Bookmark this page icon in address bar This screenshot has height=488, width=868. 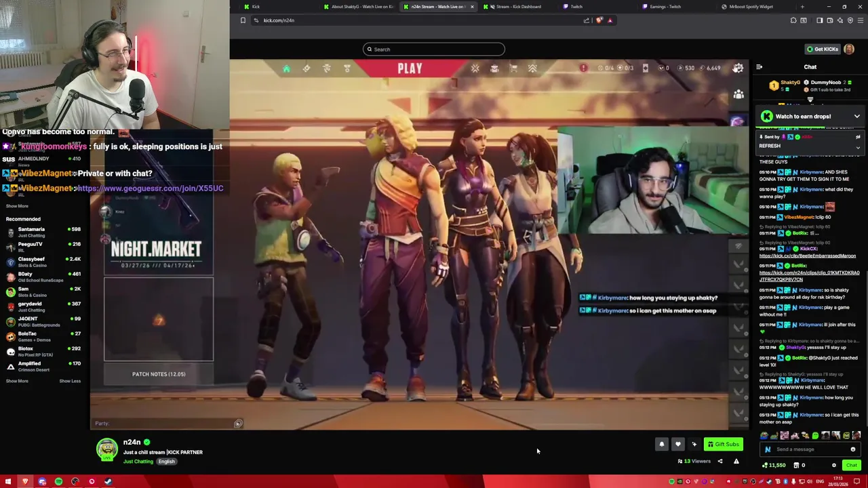pyautogui.click(x=243, y=20)
